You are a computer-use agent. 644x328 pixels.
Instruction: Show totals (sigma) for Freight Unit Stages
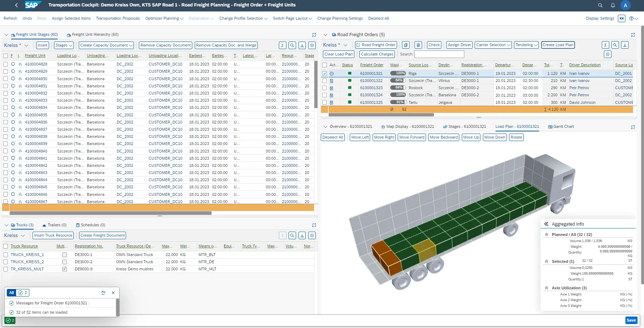[282, 45]
